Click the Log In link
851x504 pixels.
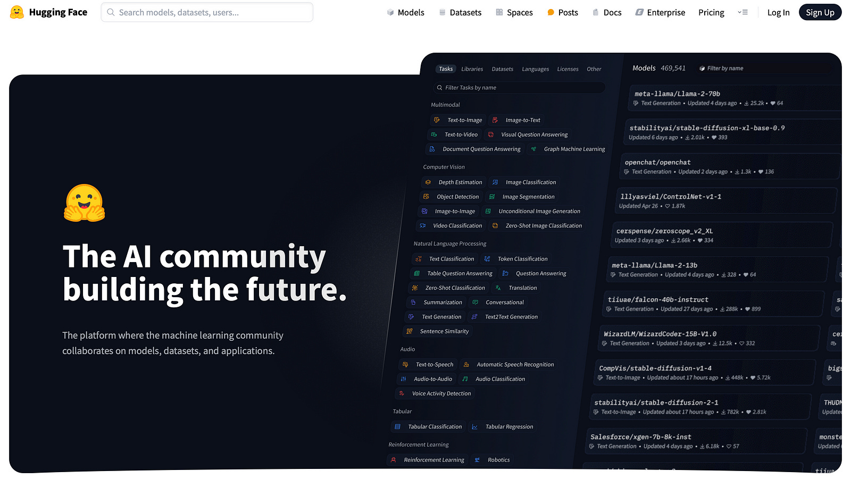pos(778,12)
